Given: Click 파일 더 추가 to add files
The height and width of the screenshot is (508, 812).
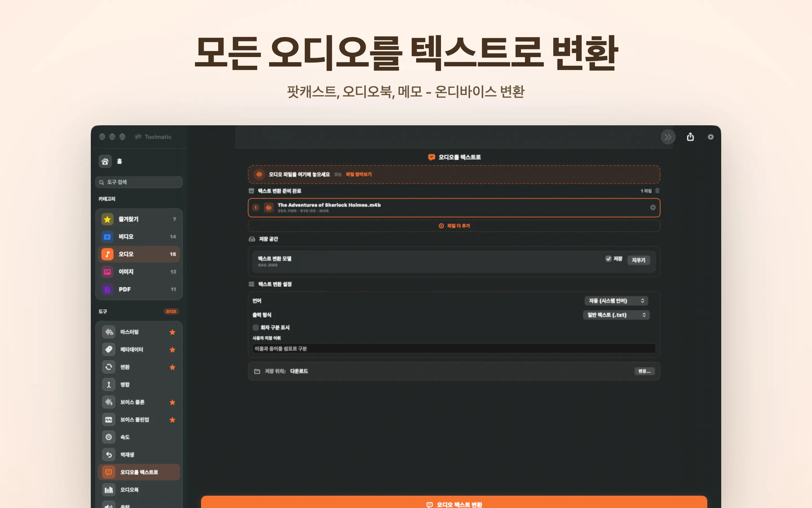Looking at the screenshot, I should tap(454, 226).
